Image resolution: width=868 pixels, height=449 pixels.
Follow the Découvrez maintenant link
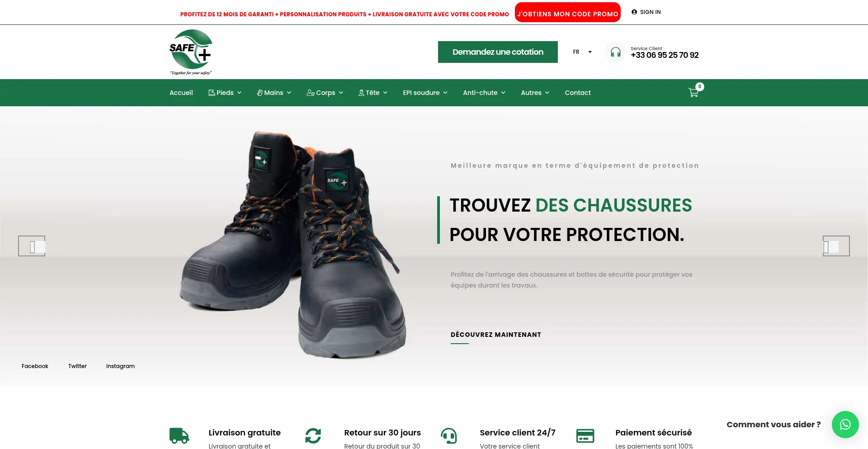click(496, 335)
